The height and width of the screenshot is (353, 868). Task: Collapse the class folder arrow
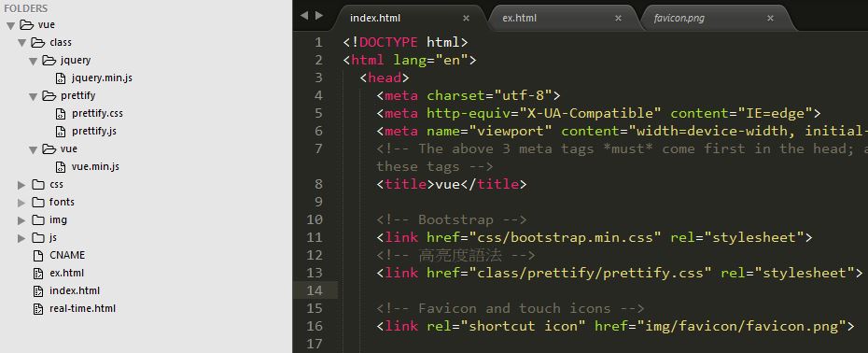tap(22, 43)
